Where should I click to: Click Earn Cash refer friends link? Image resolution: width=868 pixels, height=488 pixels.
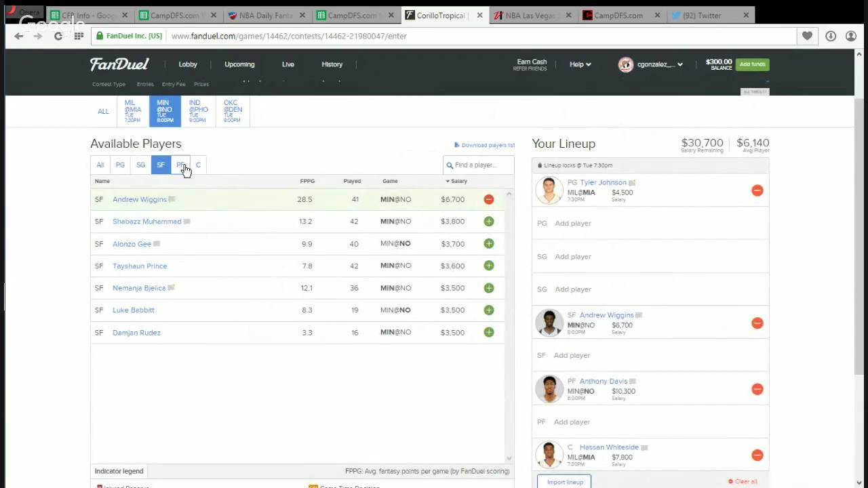(x=531, y=64)
